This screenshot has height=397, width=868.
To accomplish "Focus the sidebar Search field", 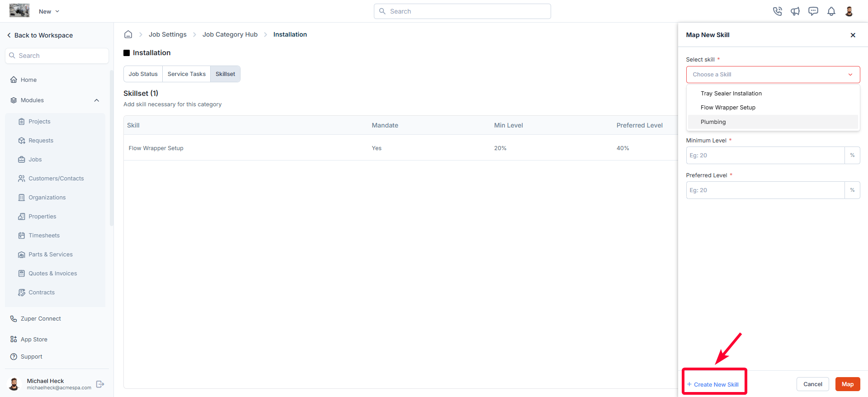I will pyautogui.click(x=57, y=56).
